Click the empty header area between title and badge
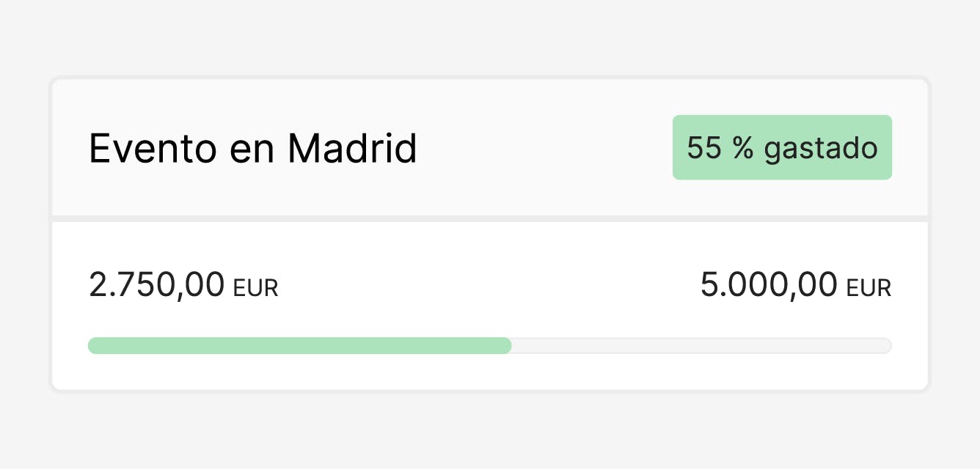This screenshot has height=469, width=980. (x=544, y=149)
